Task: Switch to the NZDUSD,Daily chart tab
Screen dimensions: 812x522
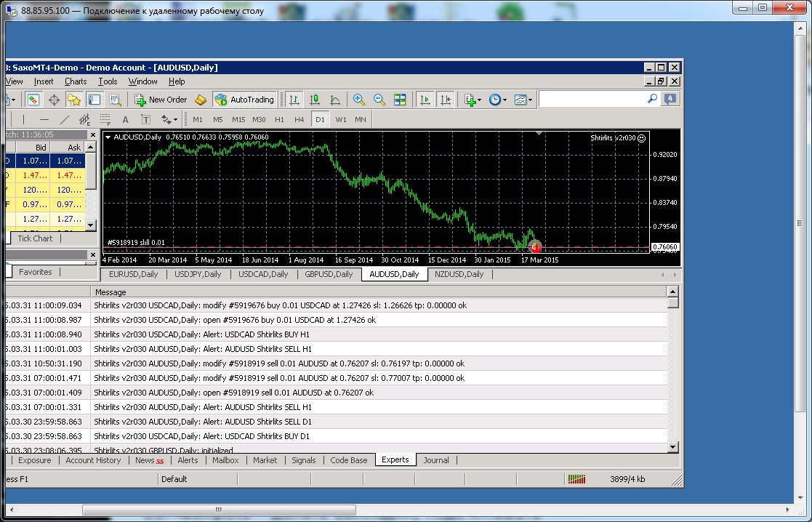Action: click(459, 275)
